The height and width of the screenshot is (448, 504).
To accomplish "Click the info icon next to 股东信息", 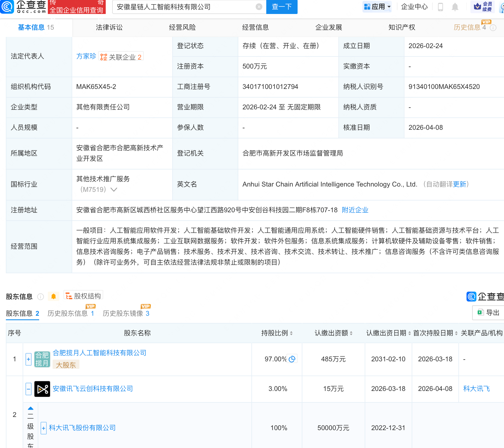I will (41, 297).
